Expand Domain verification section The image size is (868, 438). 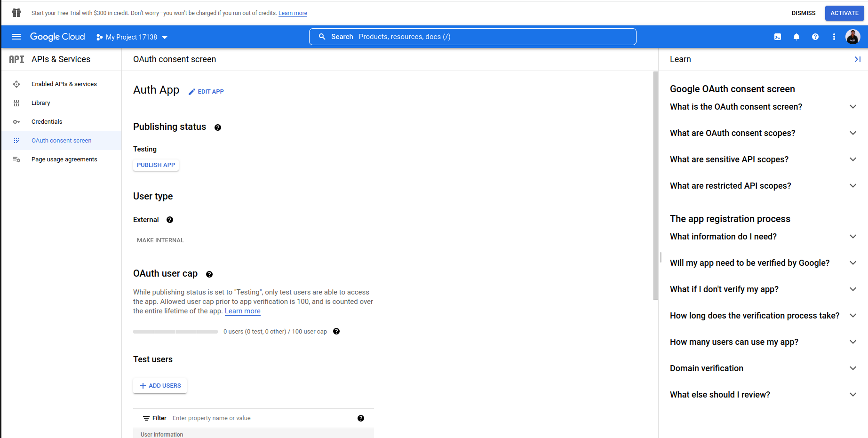[x=763, y=368]
